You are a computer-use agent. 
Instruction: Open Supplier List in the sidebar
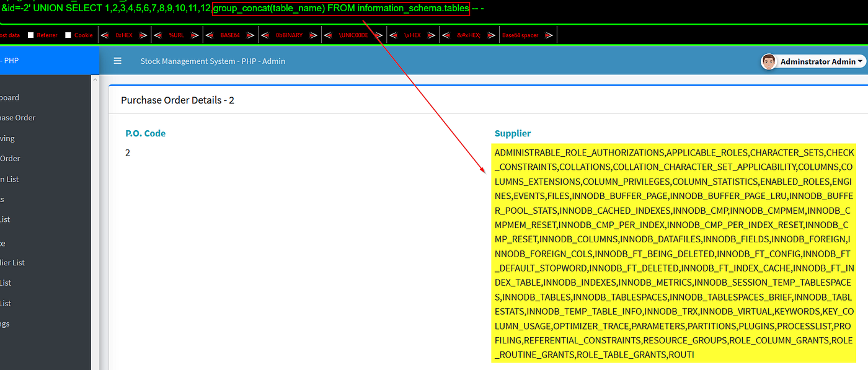pos(12,263)
